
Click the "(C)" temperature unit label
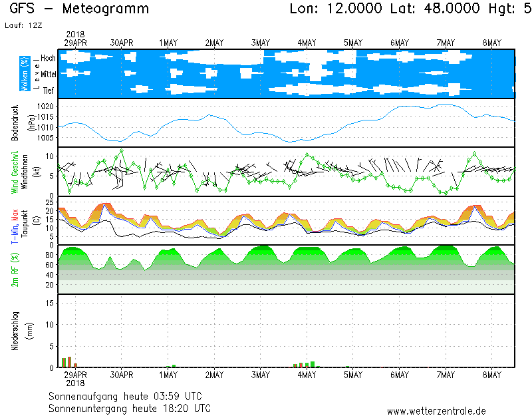click(x=37, y=220)
